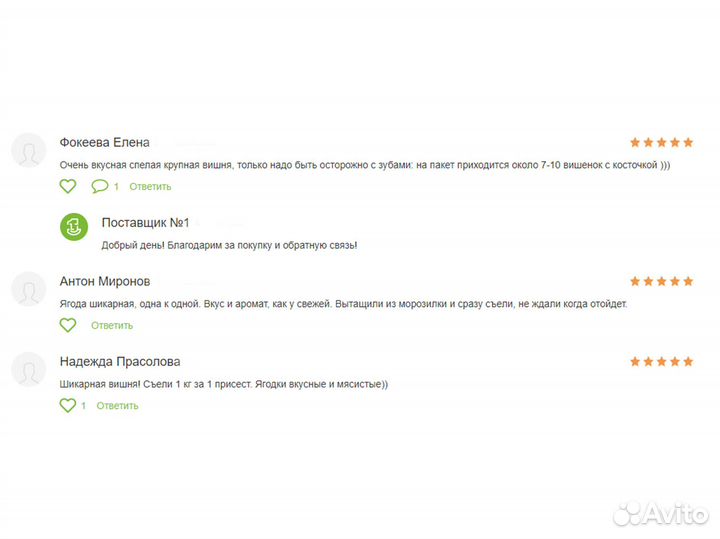
Task: Reply to Надежда Прасолова's review via Ответить
Action: click(x=117, y=406)
